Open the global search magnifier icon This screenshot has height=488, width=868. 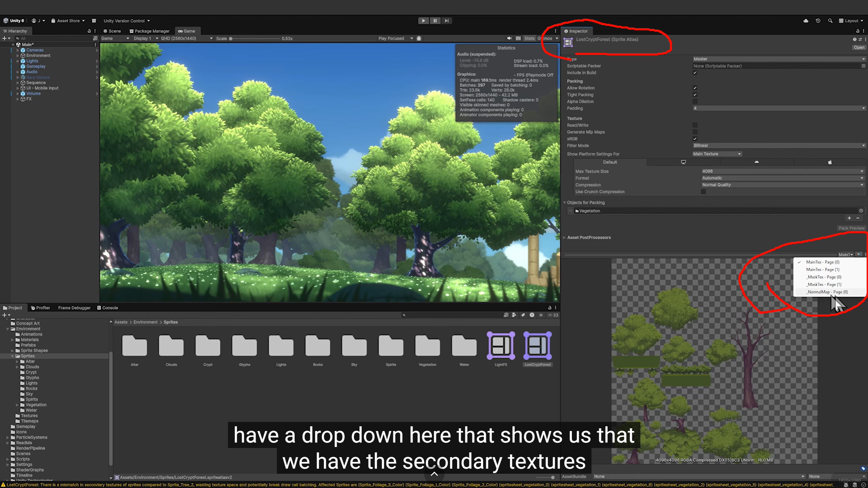pyautogui.click(x=830, y=21)
